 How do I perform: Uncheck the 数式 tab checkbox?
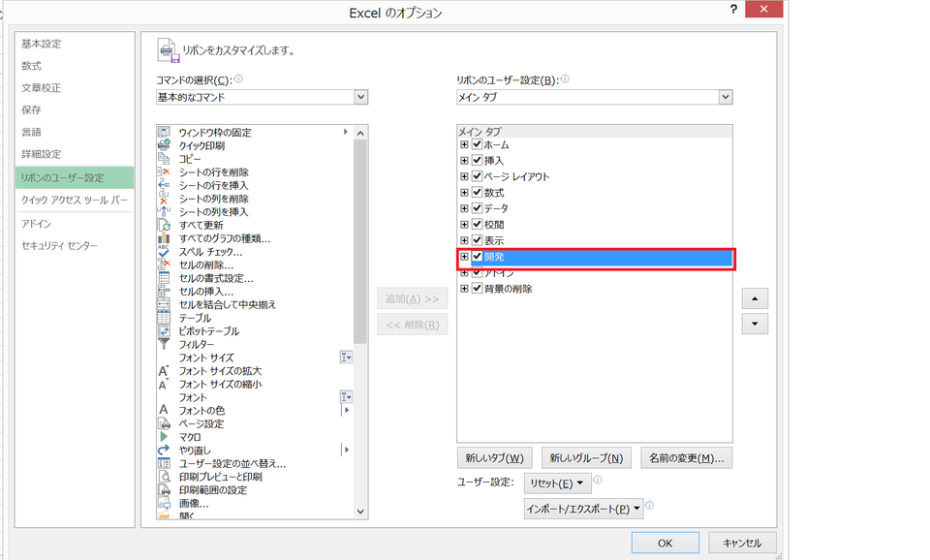[x=477, y=192]
